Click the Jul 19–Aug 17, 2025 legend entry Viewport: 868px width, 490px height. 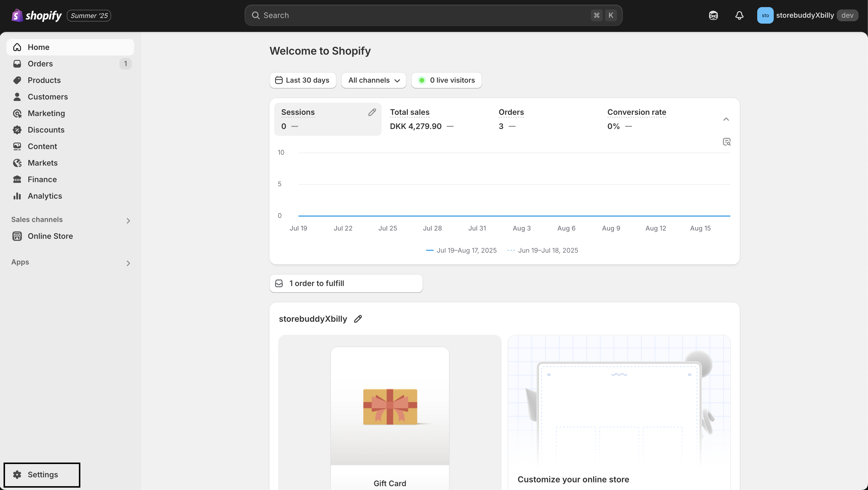461,250
